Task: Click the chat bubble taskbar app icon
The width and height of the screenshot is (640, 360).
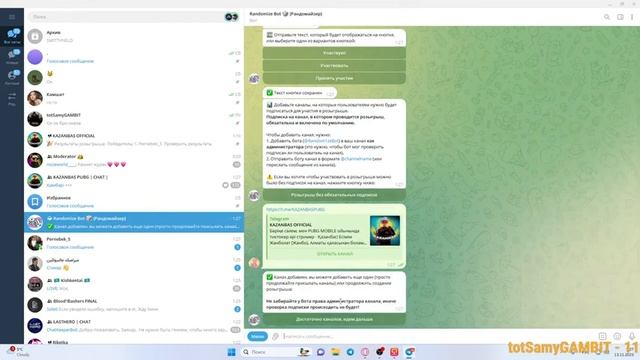Action: pyautogui.click(x=320, y=352)
